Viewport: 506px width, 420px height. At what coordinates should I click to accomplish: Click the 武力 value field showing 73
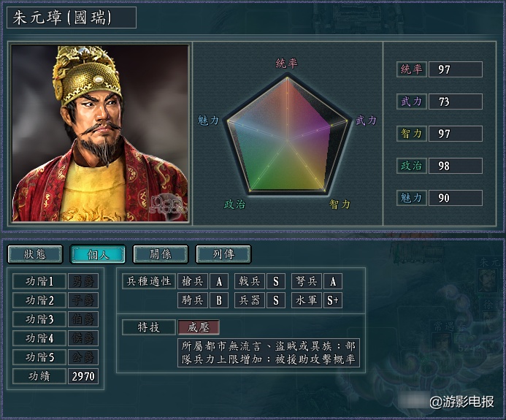tap(456, 102)
